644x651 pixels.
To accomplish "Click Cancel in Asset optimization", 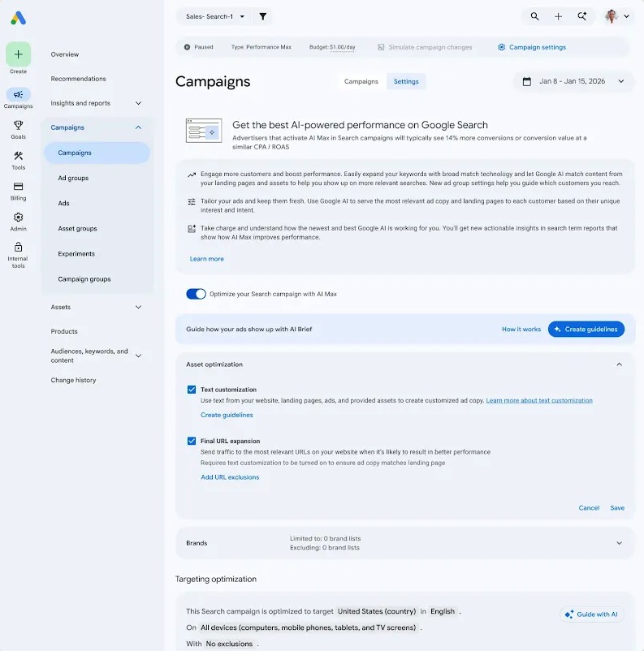I will [x=589, y=508].
